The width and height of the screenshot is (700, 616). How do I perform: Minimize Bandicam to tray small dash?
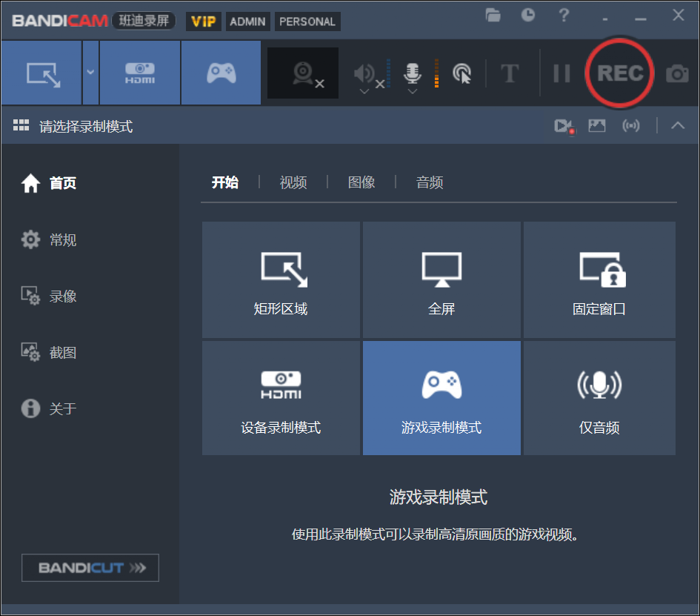(x=605, y=19)
